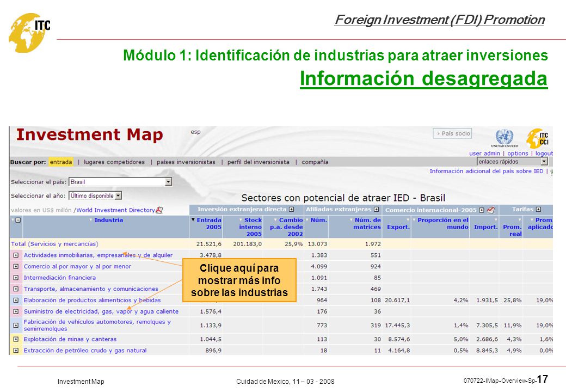This screenshot has width=566, height=392.
Task: Click the Información desagregada slide title
Action: click(424, 78)
